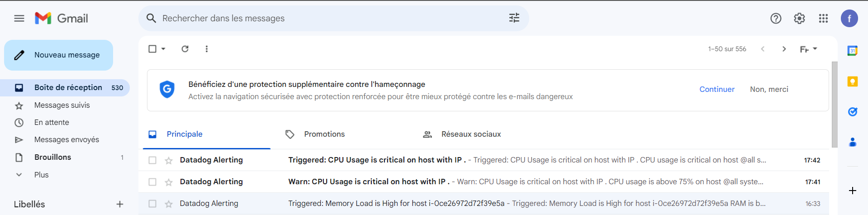Check the box for the 17:41 Warn email
Screen dimensions: 868x215
(152, 182)
